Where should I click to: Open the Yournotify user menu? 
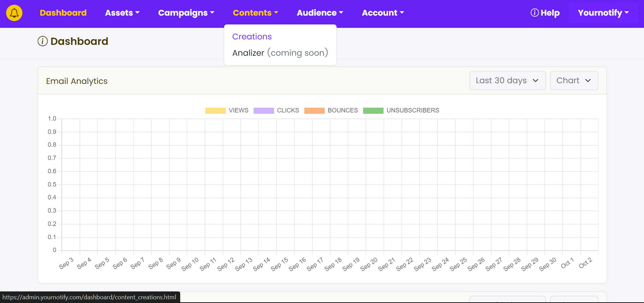(x=604, y=13)
